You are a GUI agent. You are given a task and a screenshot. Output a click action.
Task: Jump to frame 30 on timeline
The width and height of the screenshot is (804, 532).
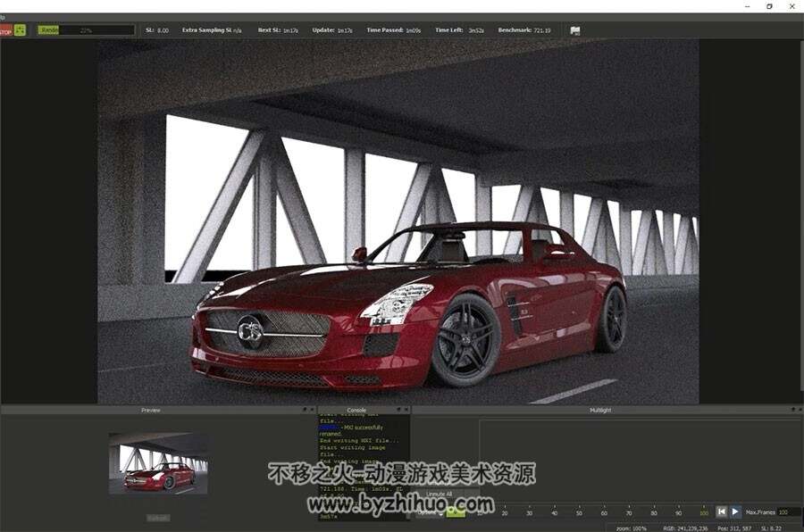coord(529,513)
